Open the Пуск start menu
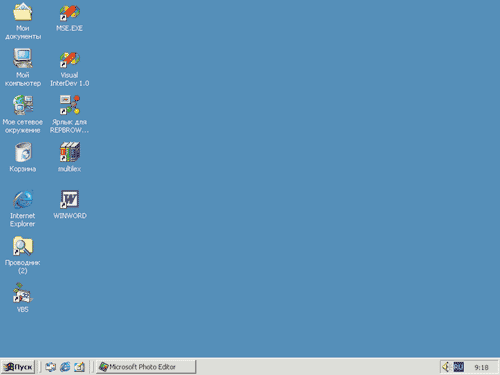 pyautogui.click(x=18, y=367)
